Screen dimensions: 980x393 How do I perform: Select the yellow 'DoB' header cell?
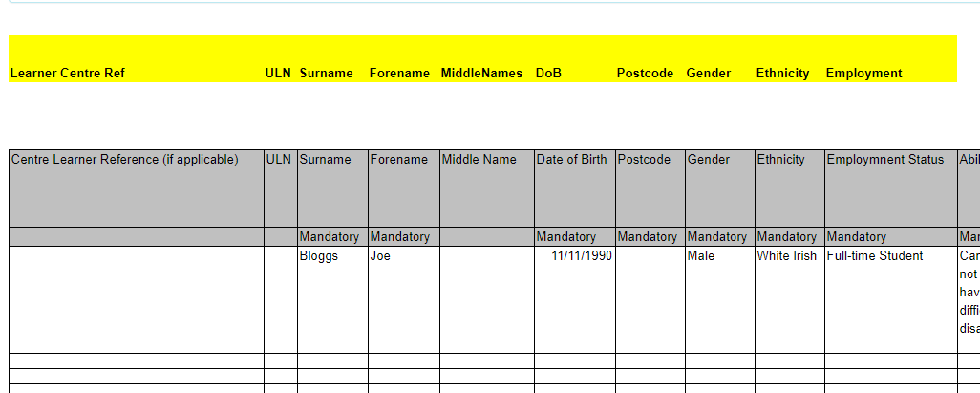548,74
